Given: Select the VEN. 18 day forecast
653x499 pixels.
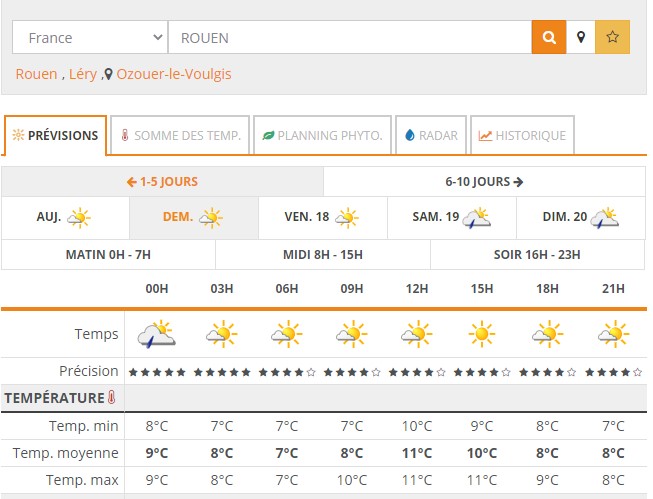Looking at the screenshot, I should pos(322,217).
